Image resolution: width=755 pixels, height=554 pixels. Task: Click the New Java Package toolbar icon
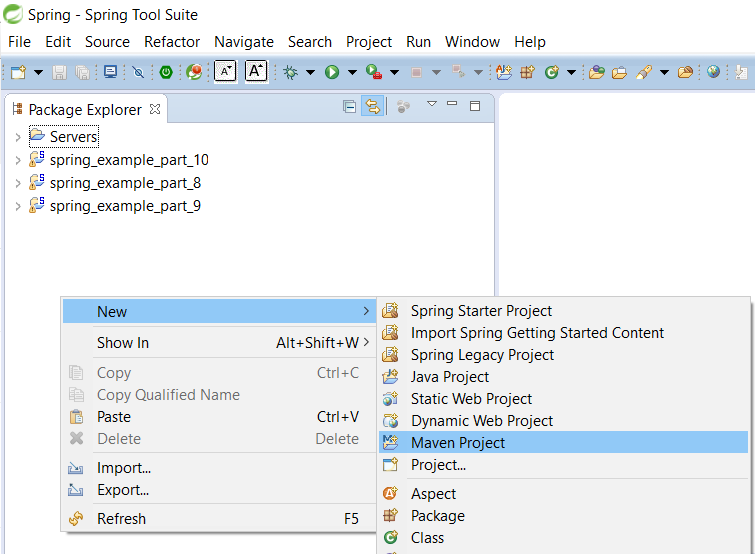pos(527,73)
